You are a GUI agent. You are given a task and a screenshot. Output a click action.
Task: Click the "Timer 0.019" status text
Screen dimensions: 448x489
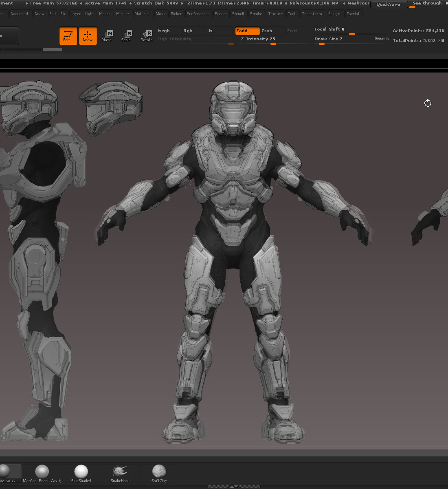click(x=267, y=3)
